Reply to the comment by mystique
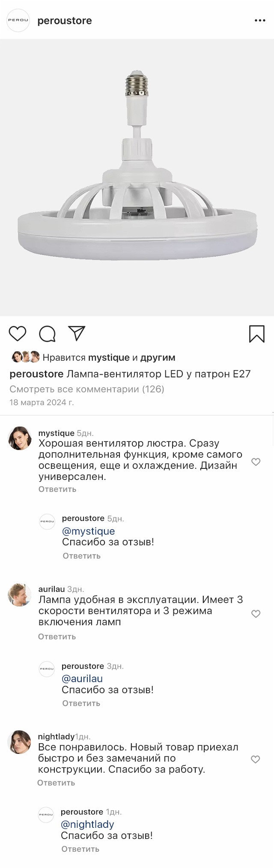274x868 pixels. click(x=57, y=489)
